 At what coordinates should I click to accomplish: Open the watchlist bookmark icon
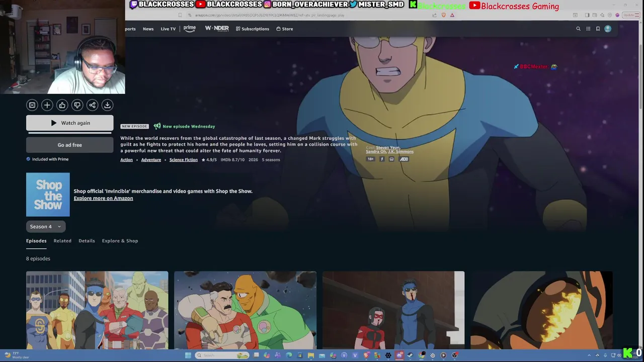coord(598,29)
